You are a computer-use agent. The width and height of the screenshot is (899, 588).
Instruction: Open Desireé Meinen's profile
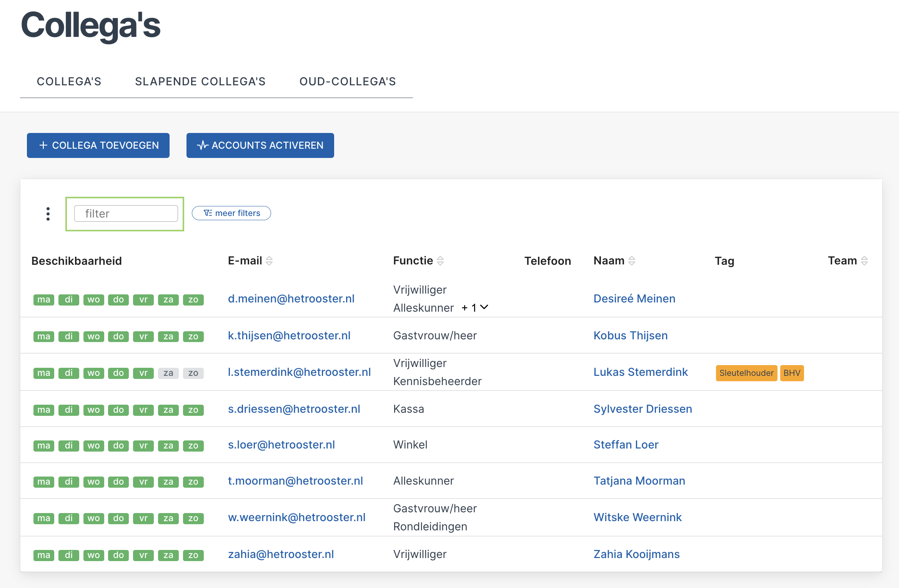click(634, 299)
